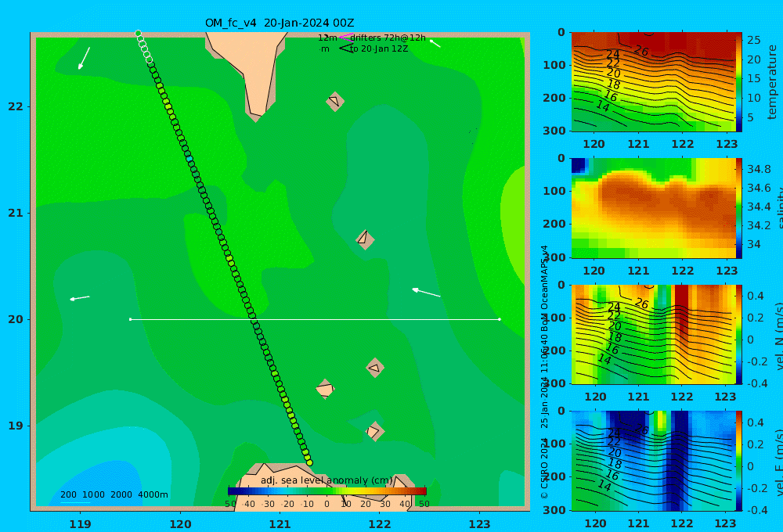This screenshot has height=532, width=783.
Task: Click the '25' tick on temperature colorbar
Action: pos(753,39)
